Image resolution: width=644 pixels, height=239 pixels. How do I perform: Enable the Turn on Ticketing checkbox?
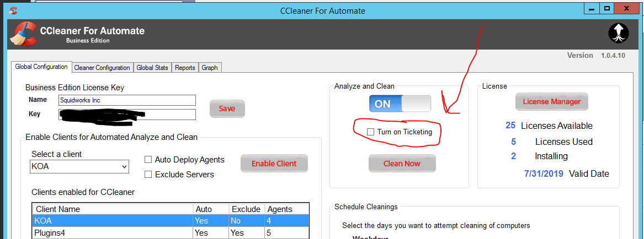click(371, 132)
